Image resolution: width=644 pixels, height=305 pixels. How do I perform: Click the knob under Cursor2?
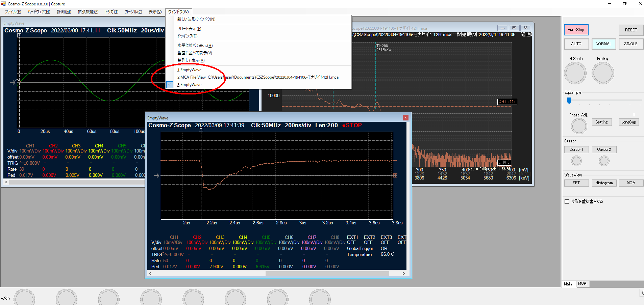tap(604, 161)
